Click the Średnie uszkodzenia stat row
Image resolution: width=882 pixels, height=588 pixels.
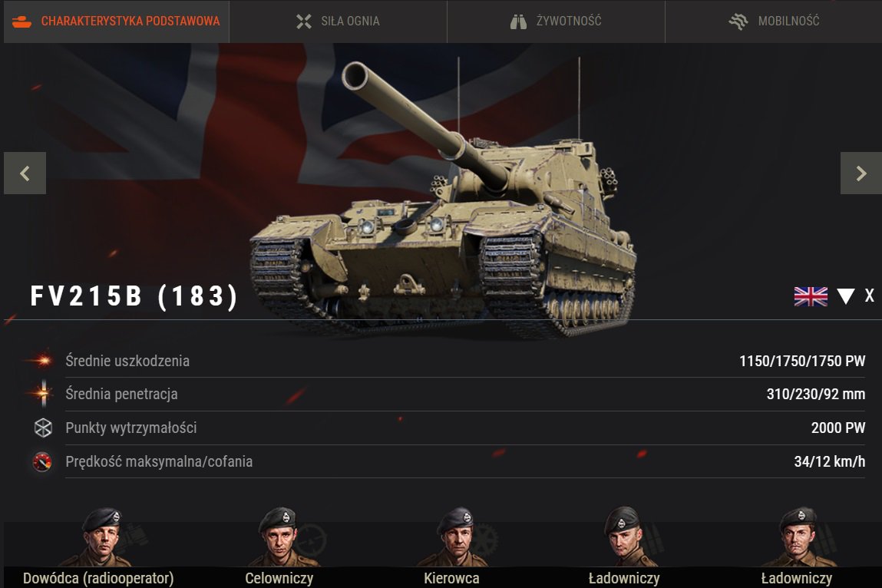(444, 361)
